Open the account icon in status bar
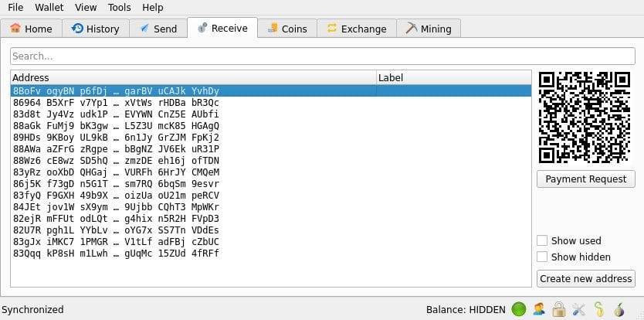The width and height of the screenshot is (644, 320). pos(539,309)
